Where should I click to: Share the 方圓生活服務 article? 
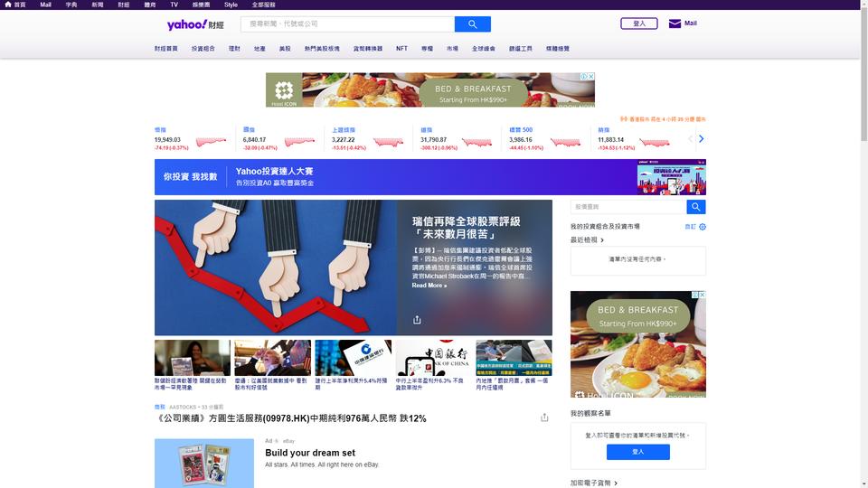pyautogui.click(x=544, y=418)
